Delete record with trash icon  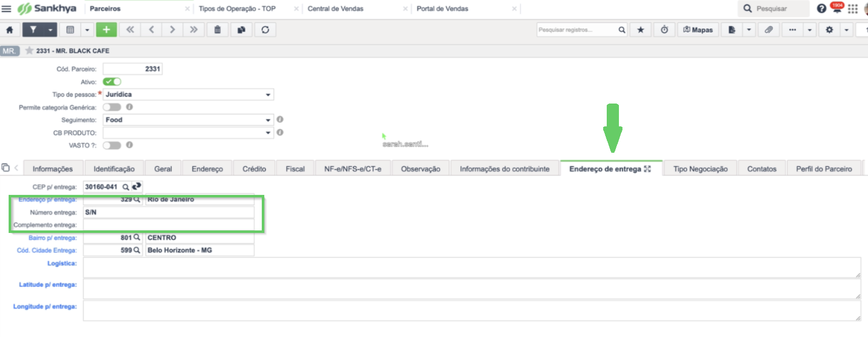218,30
